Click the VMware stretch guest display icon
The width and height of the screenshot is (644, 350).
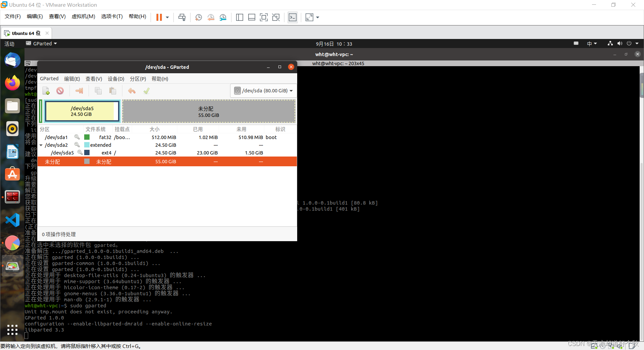tap(309, 17)
